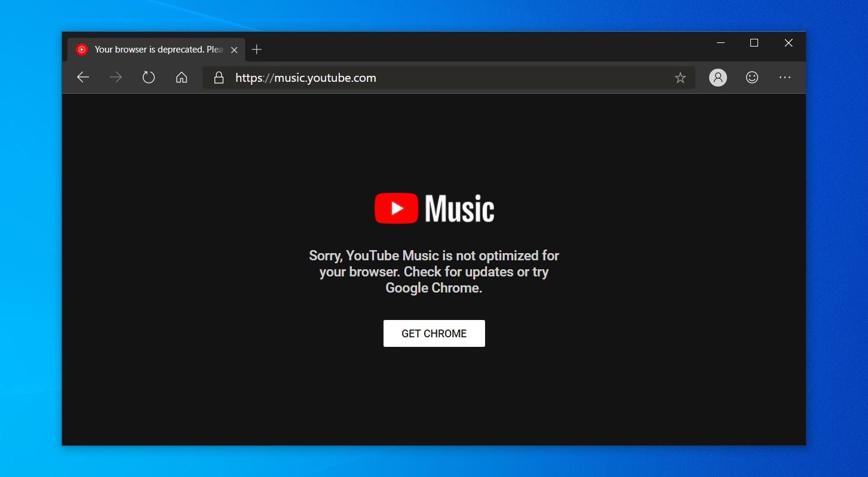This screenshot has width=868, height=477.
Task: Click the music.youtube.com address bar
Action: pos(449,78)
